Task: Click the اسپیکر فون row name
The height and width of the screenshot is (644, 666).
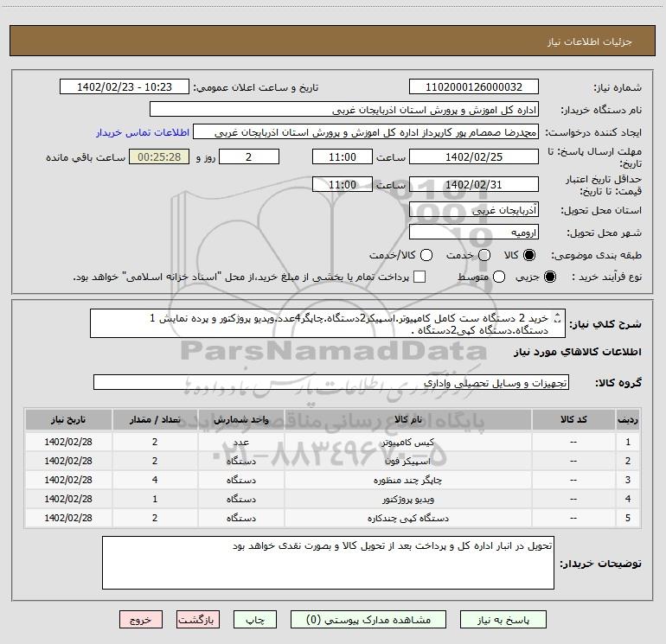Action: click(x=407, y=462)
